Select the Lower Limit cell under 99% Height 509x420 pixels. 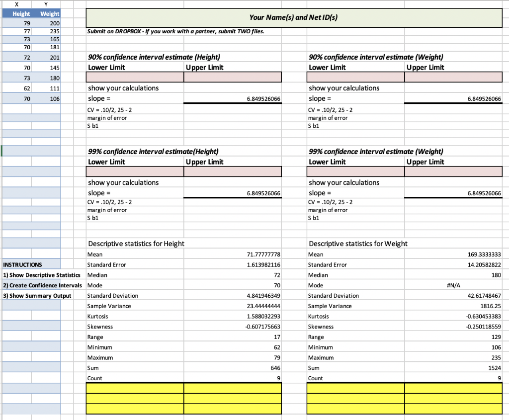coord(134,171)
